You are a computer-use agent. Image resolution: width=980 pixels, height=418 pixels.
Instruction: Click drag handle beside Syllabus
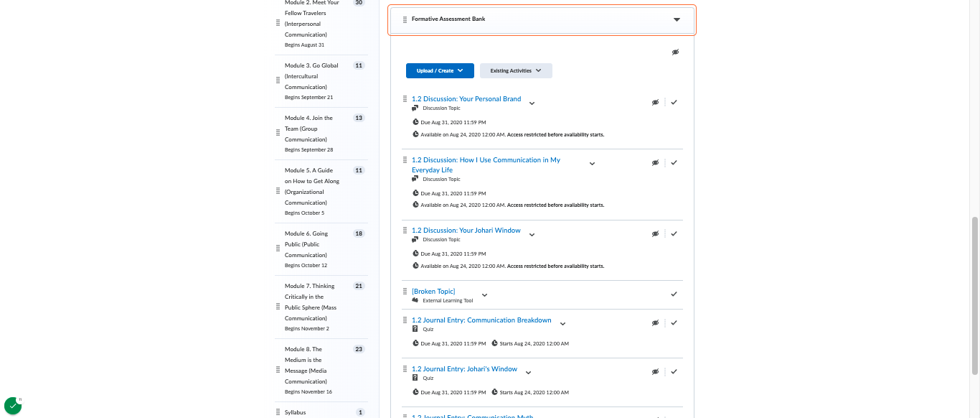pos(278,412)
